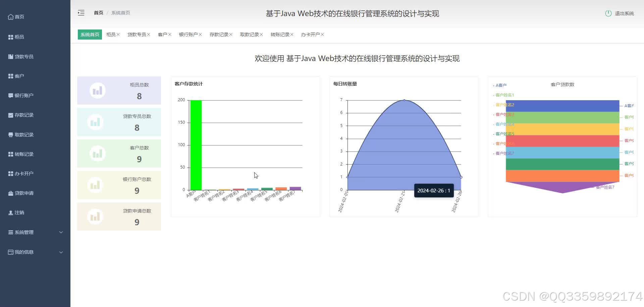644x307 pixels.
Task: Switch to the 银行账户 tab
Action: (188, 35)
